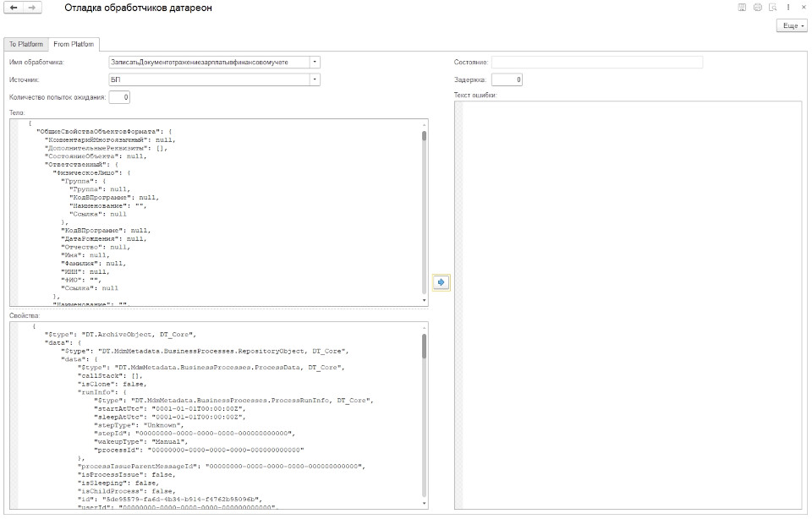The height and width of the screenshot is (519, 812).
Task: Click the Тело scrollbar down arrow
Action: [x=424, y=301]
